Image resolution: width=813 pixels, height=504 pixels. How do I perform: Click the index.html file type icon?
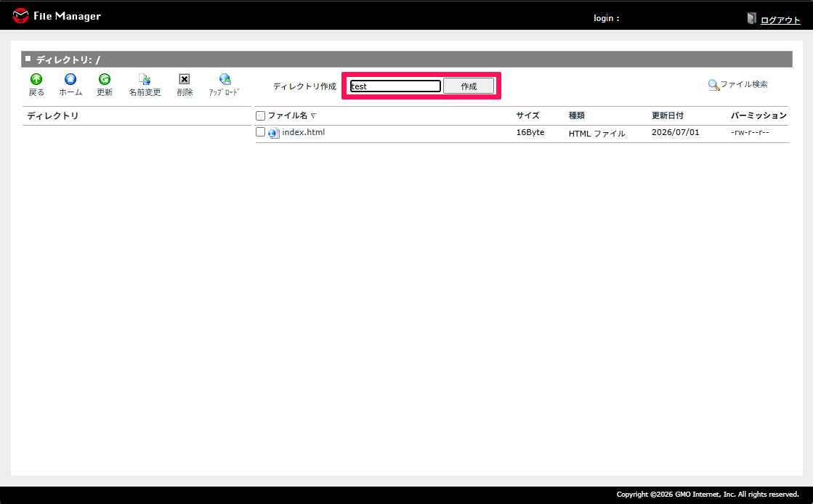coord(274,133)
